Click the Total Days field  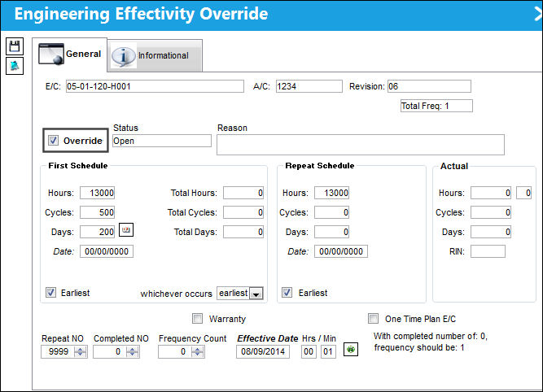pos(243,232)
